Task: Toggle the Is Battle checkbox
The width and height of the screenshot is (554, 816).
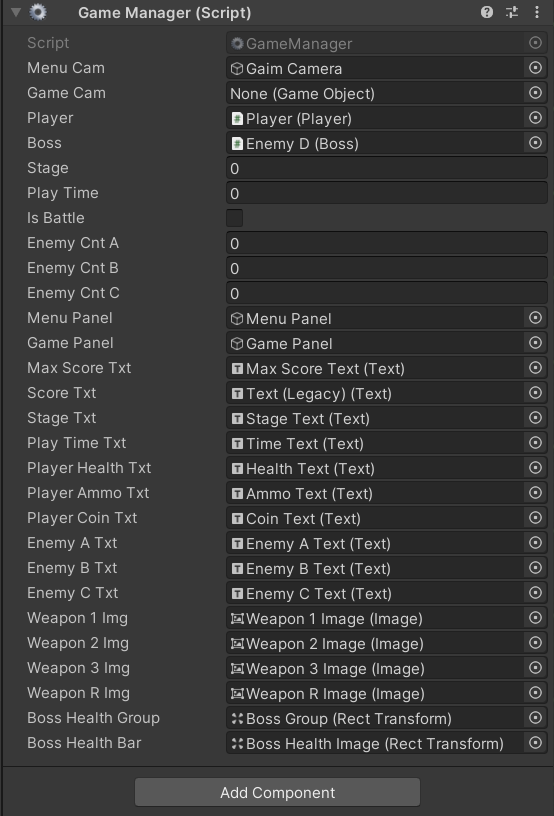Action: (235, 218)
